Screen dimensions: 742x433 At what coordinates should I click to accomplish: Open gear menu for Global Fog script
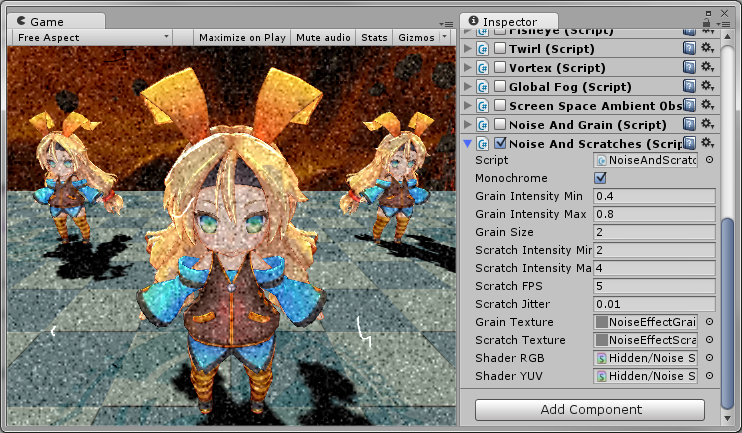(707, 86)
